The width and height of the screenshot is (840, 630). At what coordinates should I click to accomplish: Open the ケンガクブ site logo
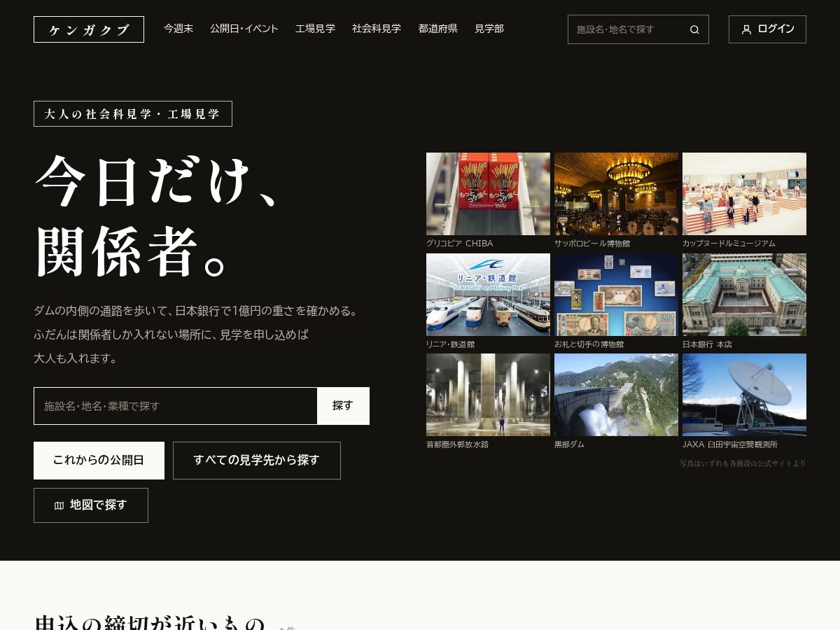pos(89,29)
